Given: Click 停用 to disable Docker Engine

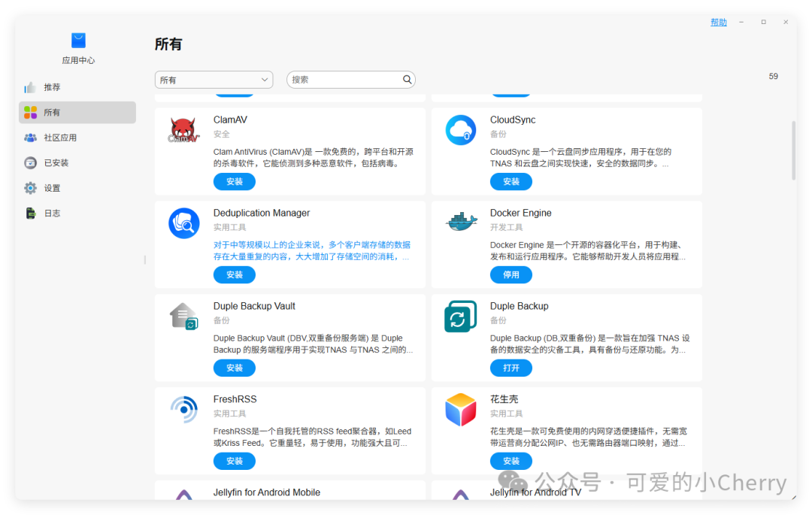Looking at the screenshot, I should click(x=511, y=275).
